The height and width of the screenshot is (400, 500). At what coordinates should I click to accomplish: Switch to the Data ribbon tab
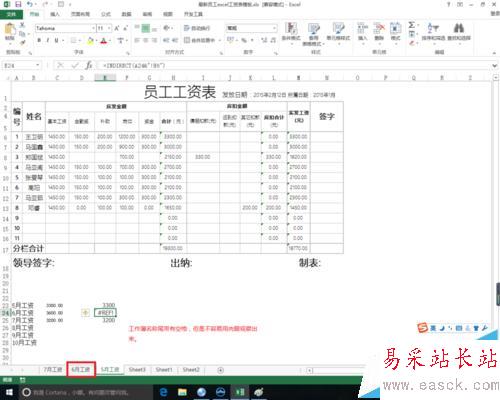(x=126, y=14)
